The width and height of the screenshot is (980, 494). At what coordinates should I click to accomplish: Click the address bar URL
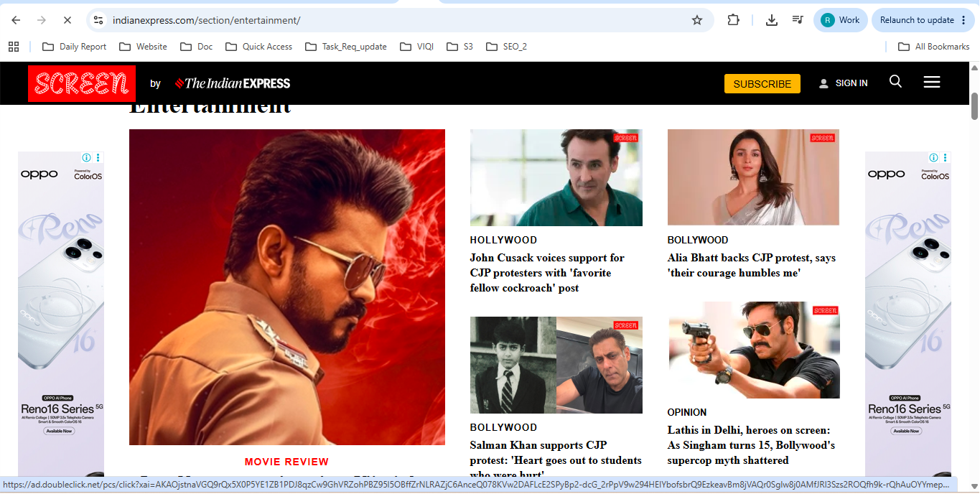tap(206, 20)
